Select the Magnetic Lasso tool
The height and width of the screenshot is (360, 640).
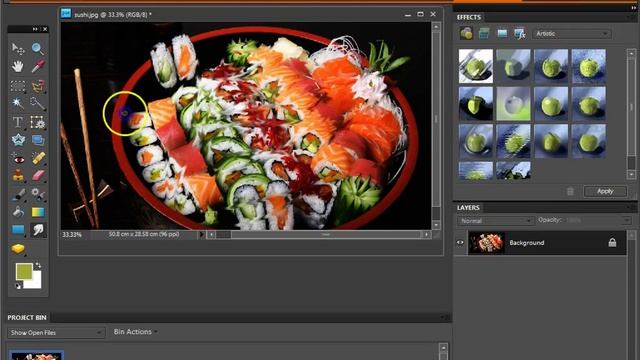click(x=38, y=86)
